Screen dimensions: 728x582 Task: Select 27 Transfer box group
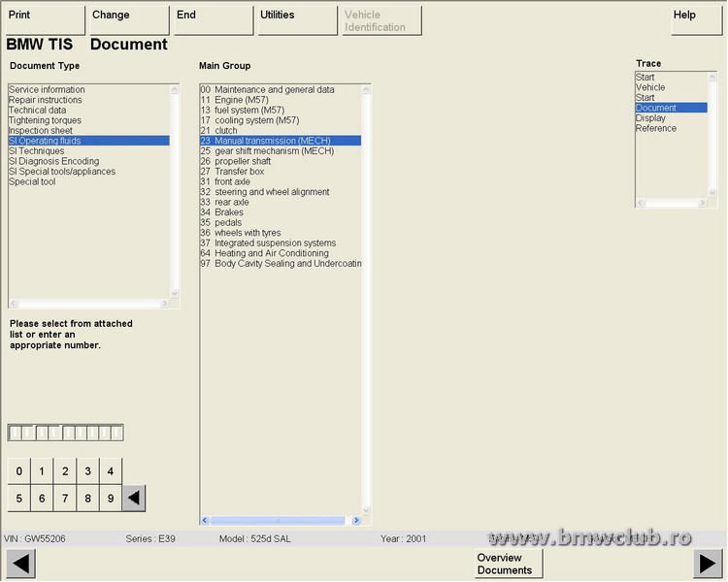point(281,172)
